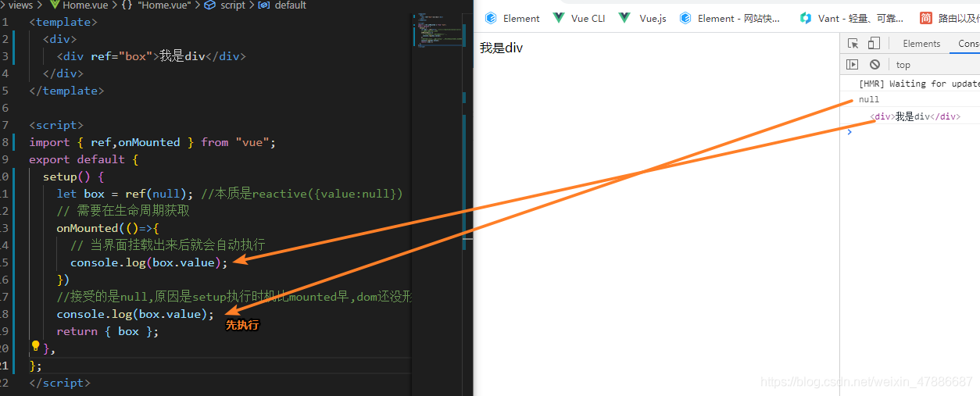
Task: Open the Vue CLI bookmark
Action: tap(579, 18)
